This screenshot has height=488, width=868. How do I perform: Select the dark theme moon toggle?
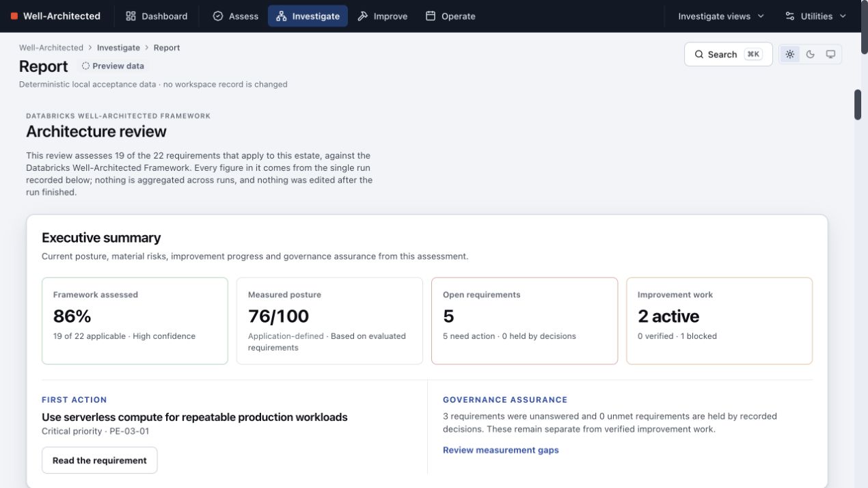(x=810, y=54)
